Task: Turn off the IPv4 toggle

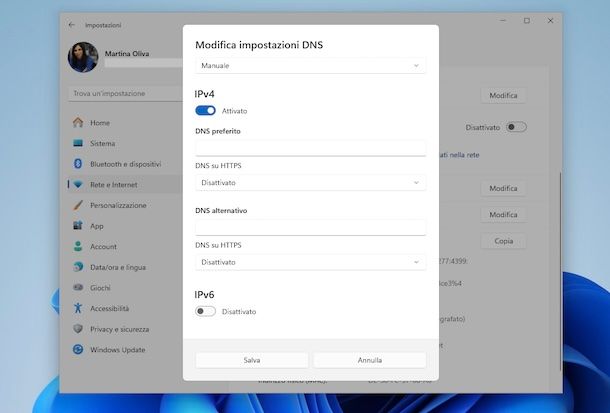Action: tap(205, 110)
